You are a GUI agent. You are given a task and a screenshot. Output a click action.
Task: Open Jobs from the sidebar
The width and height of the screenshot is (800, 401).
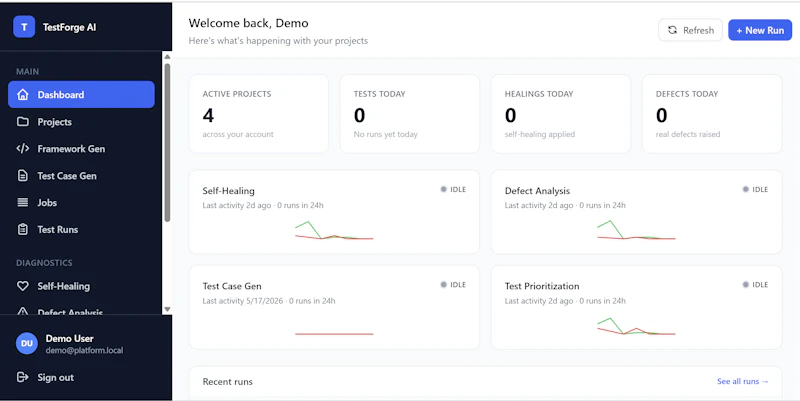[x=81, y=203]
